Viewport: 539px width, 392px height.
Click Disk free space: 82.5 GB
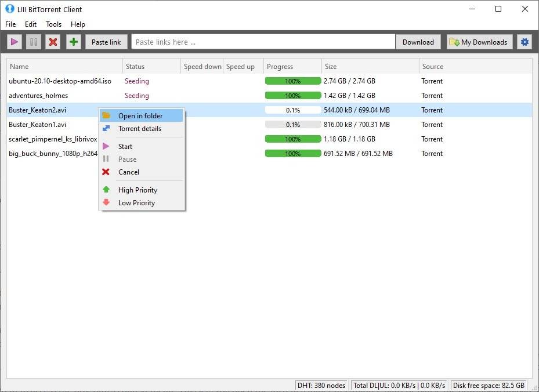point(489,385)
